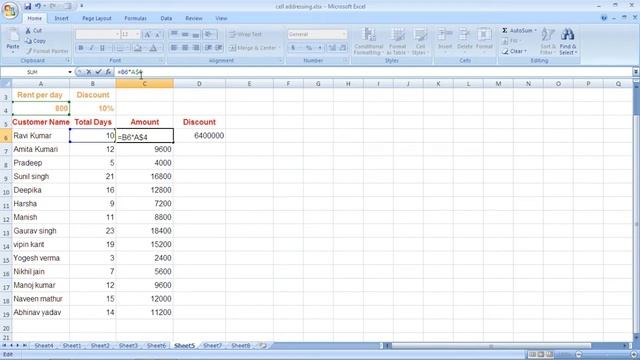Open the Sheet1 worksheet tab
The height and width of the screenshot is (360, 640).
click(x=72, y=346)
